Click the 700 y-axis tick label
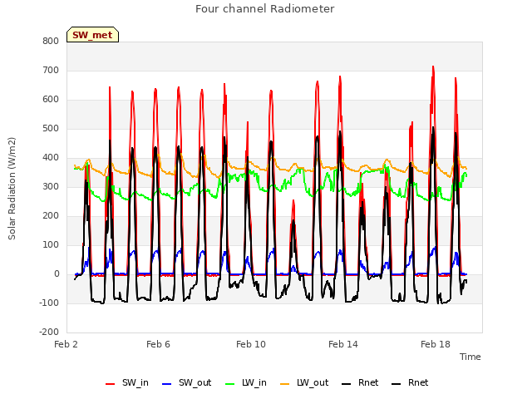532x399 pixels. point(51,71)
